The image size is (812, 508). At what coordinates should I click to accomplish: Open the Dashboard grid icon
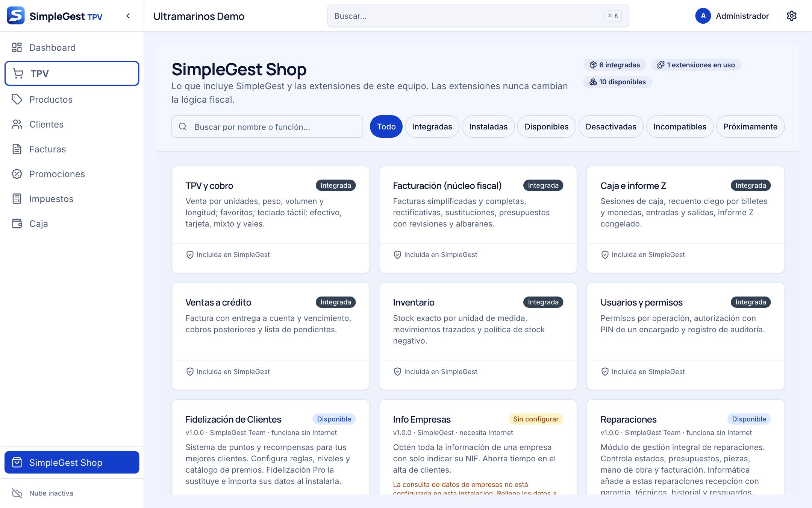pos(17,47)
